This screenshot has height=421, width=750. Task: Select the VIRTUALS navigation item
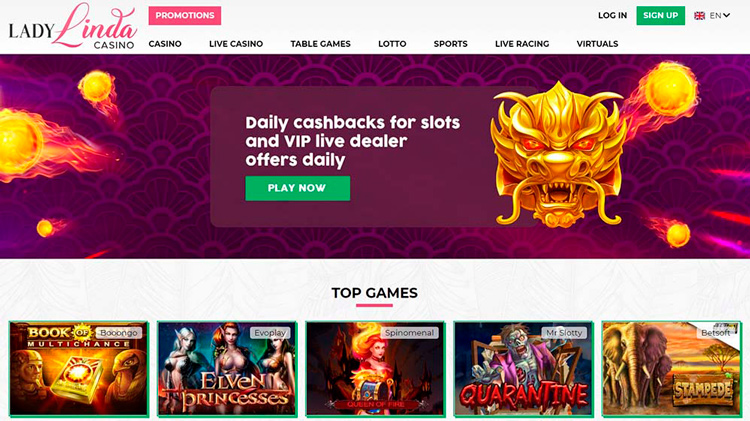(597, 44)
